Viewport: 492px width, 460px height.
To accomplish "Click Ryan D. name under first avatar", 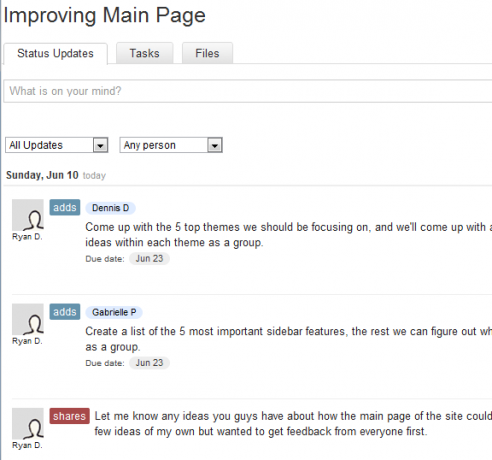I will (x=27, y=237).
